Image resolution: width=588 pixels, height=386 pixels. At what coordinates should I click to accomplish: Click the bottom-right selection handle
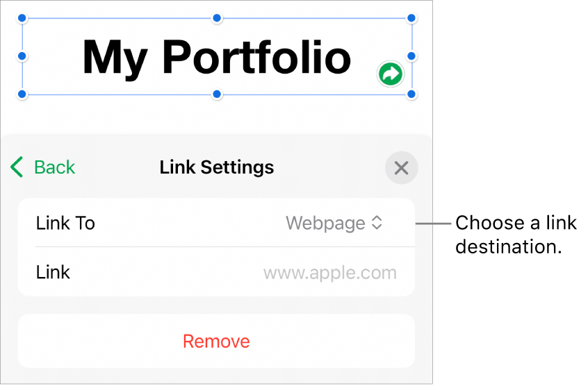tap(411, 94)
